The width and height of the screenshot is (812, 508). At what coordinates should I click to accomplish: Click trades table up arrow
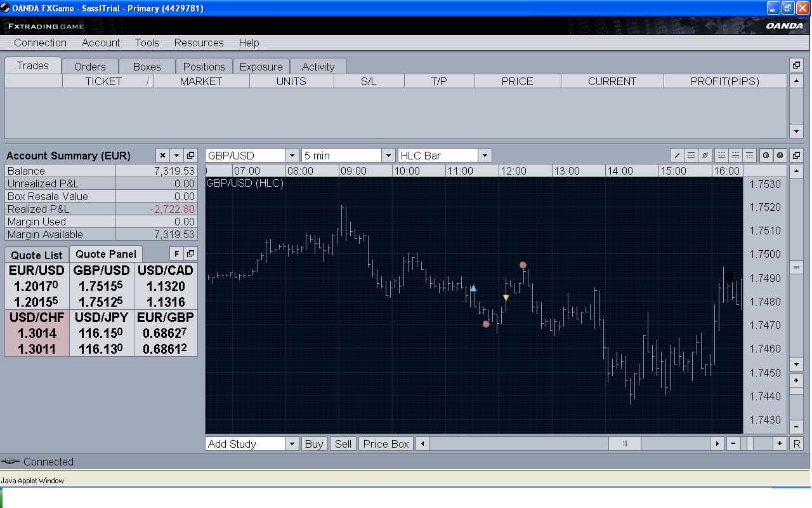coord(796,81)
